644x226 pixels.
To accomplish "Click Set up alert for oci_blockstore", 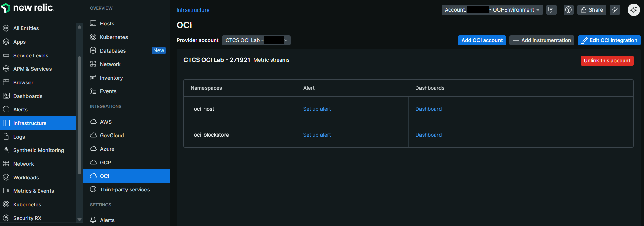I will point(317,135).
